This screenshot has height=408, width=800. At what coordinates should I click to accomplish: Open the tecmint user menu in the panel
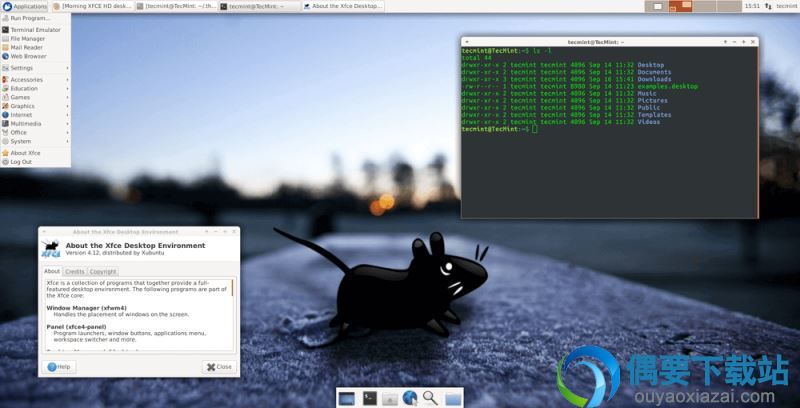[x=788, y=6]
